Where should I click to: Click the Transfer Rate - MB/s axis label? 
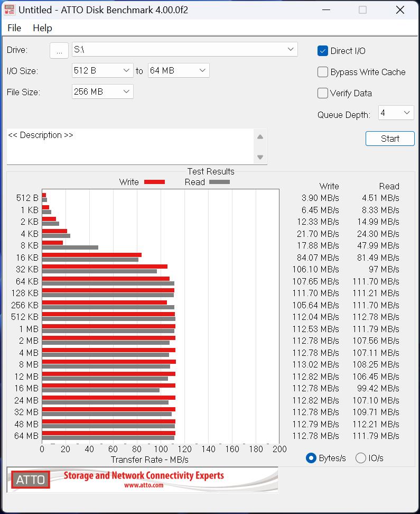point(150,460)
